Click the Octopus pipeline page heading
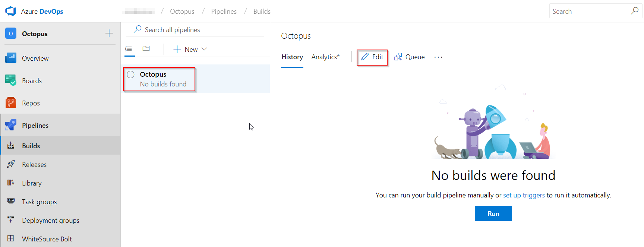This screenshot has height=247, width=644. point(296,36)
